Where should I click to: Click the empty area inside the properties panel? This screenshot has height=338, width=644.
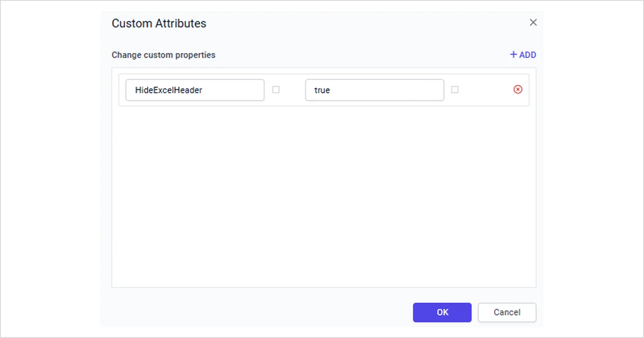[324, 196]
